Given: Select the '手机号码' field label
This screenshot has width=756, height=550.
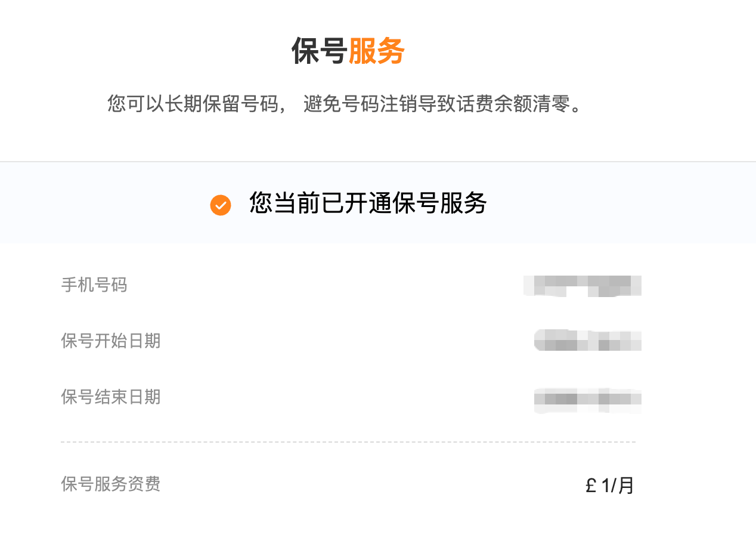Looking at the screenshot, I should (x=94, y=285).
